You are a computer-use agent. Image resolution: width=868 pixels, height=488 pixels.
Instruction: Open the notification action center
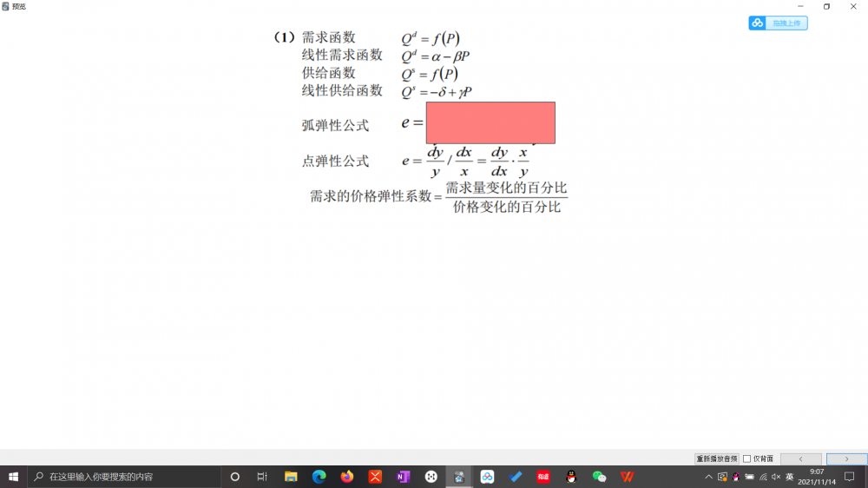(849, 477)
